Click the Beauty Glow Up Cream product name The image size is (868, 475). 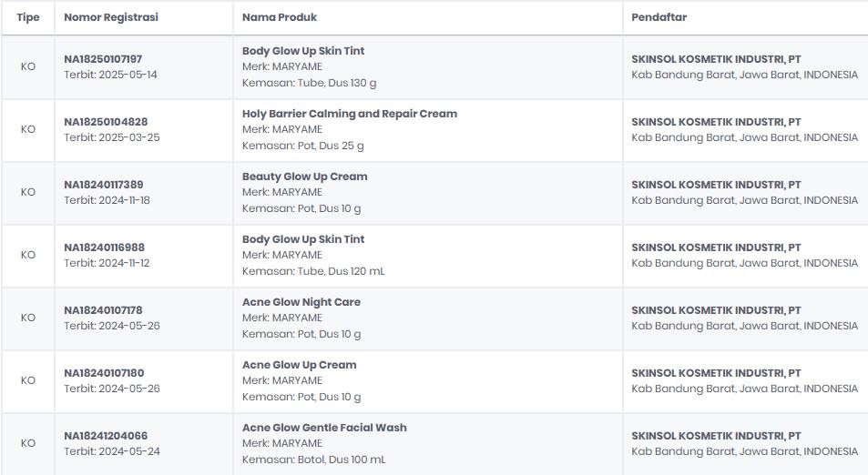point(304,177)
